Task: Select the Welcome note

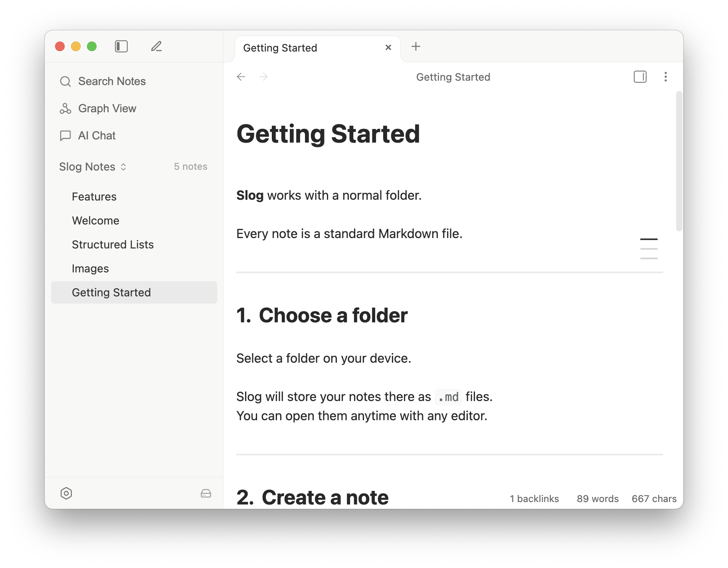Action: tap(95, 220)
